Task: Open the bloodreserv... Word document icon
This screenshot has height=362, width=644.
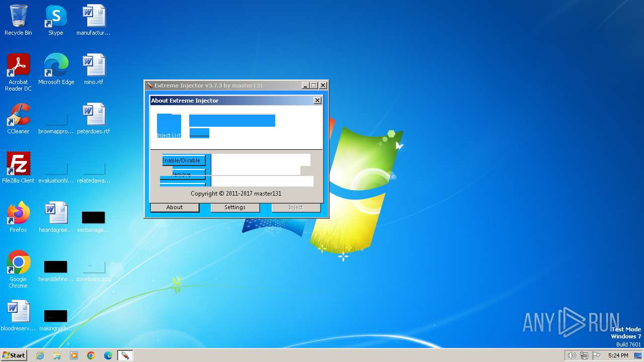Action: (18, 316)
